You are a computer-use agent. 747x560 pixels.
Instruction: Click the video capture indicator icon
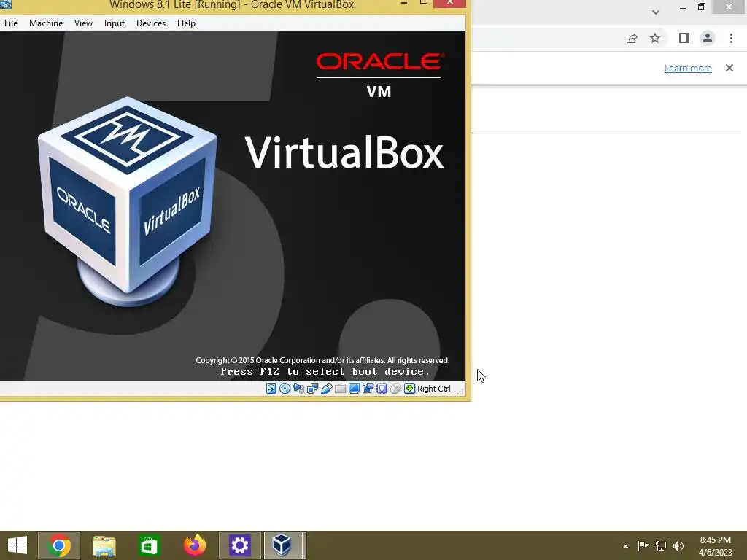tap(368, 389)
